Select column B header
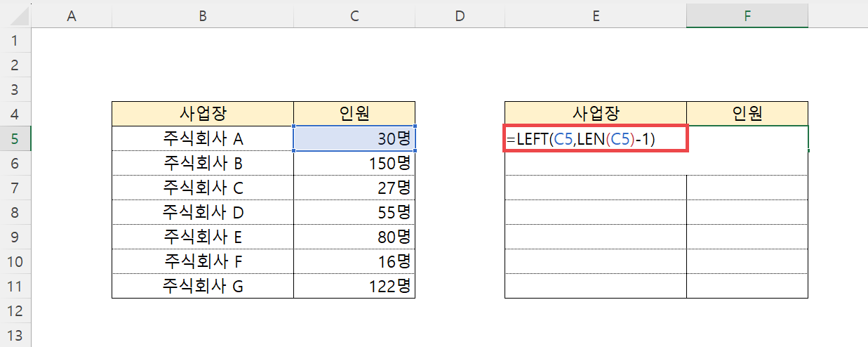868x347 pixels. click(203, 15)
